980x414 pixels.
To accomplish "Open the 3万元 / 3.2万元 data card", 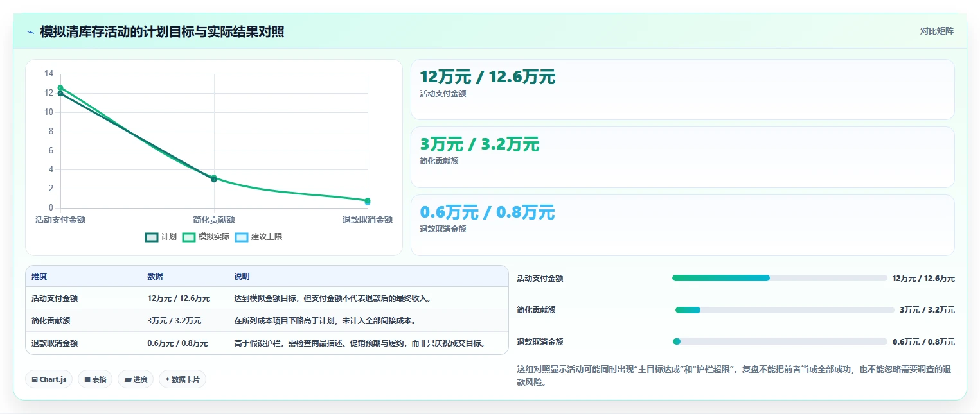I will [682, 157].
